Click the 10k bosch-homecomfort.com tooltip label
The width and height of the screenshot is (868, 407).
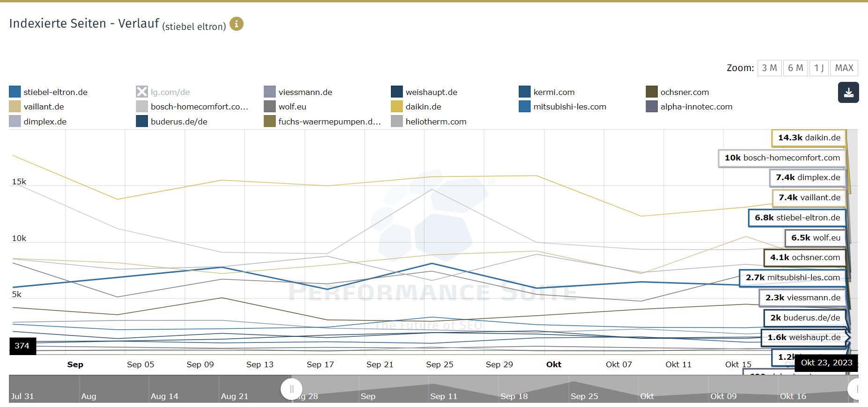(x=782, y=158)
